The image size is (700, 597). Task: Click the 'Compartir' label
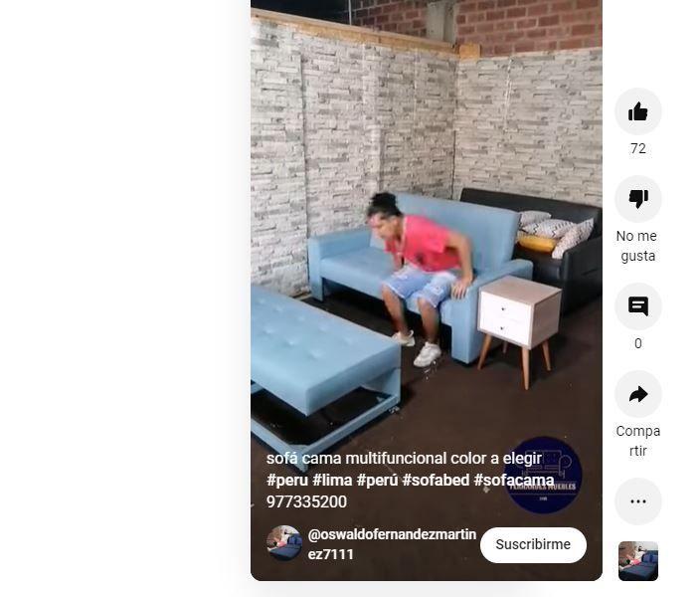click(x=638, y=441)
